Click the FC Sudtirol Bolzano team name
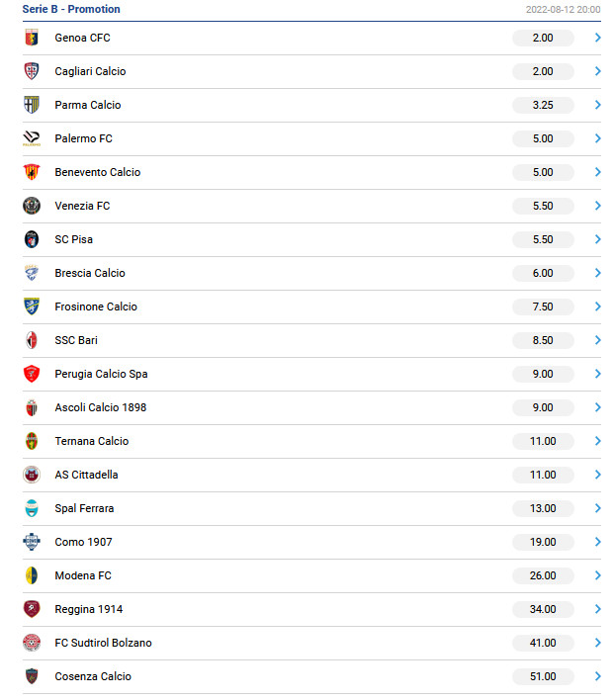This screenshot has height=700, width=614. (x=103, y=643)
